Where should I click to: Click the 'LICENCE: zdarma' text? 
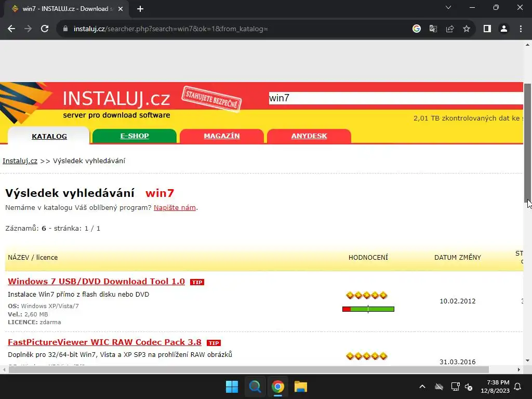click(35, 322)
